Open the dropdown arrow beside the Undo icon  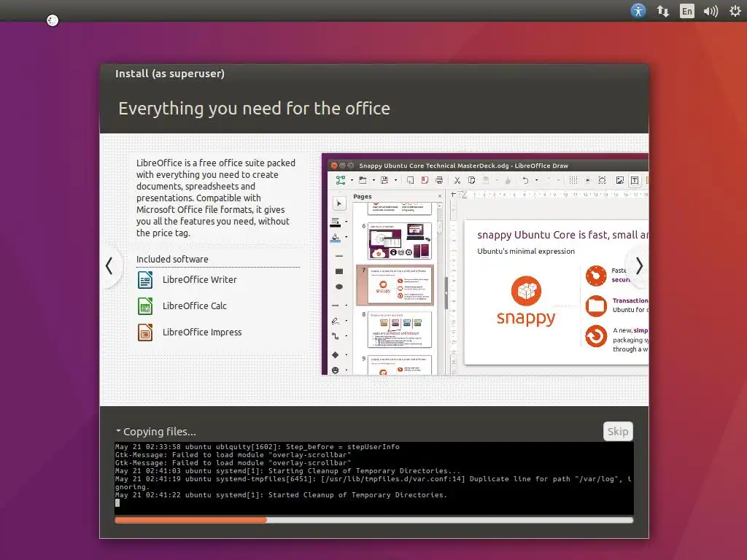point(536,181)
